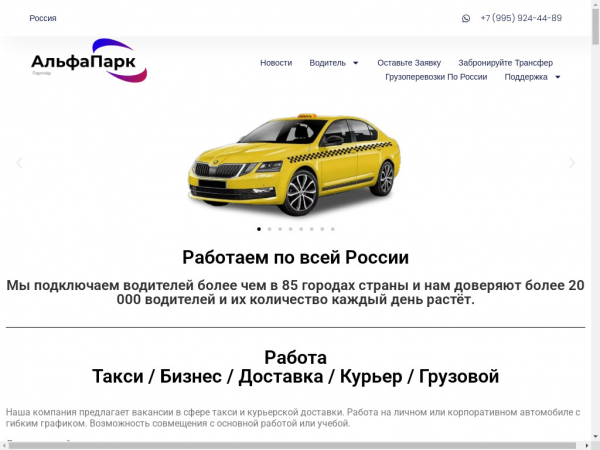Viewport: 600px width, 450px height.
Task: Expand the Водитель dropdown arrow
Action: coord(355,63)
